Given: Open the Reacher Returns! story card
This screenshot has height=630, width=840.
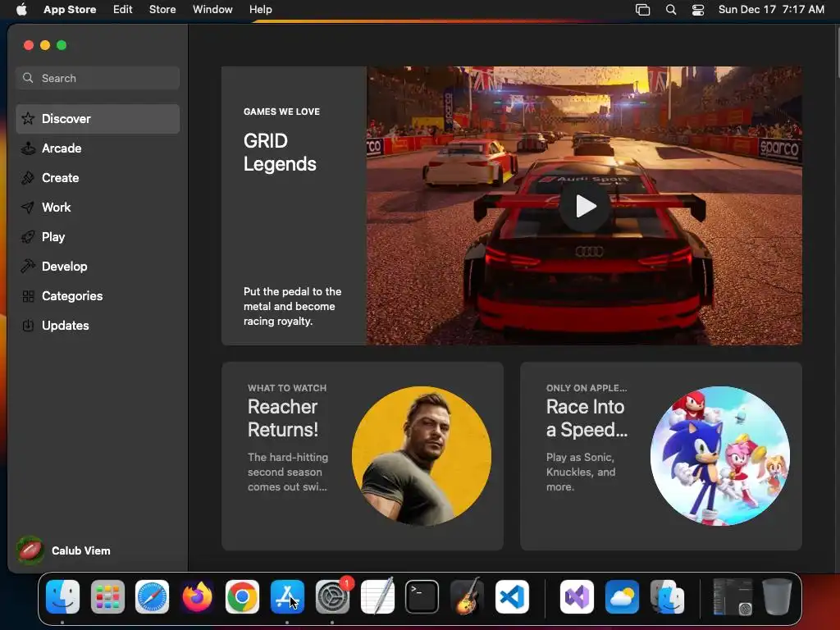Looking at the screenshot, I should 362,456.
